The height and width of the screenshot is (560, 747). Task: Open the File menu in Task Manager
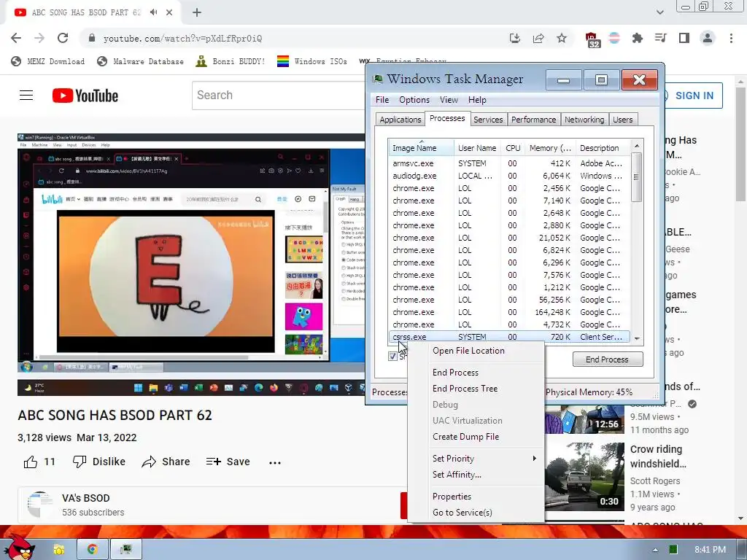(x=382, y=99)
